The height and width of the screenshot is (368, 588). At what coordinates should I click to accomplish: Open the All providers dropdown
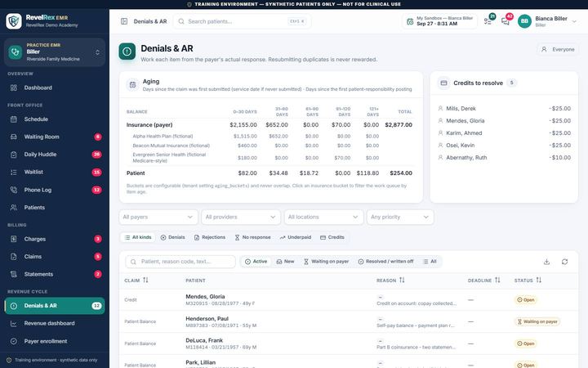tap(241, 217)
